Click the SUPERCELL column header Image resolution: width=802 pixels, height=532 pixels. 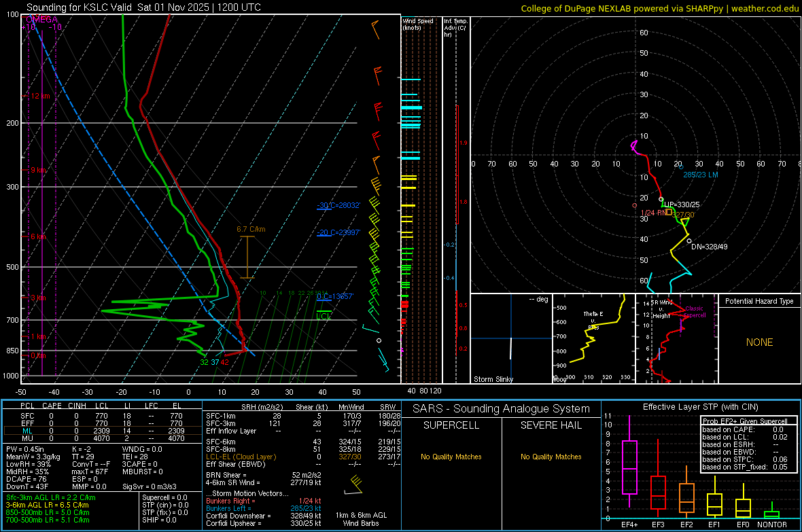click(x=451, y=425)
